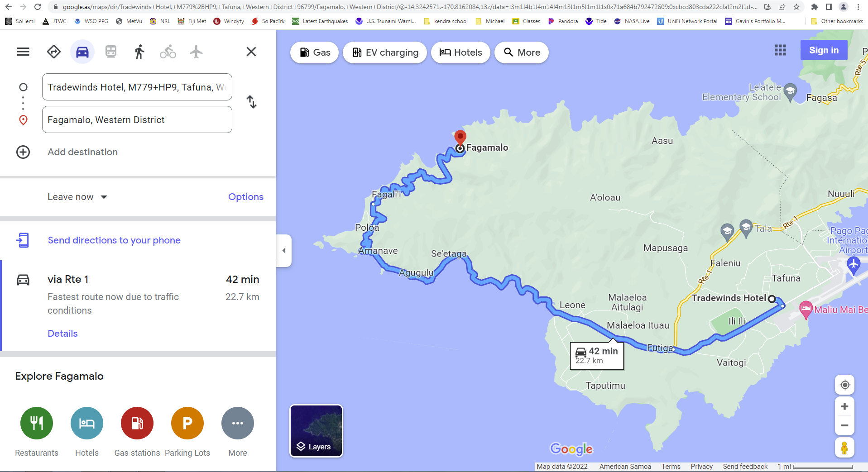Image resolution: width=868 pixels, height=472 pixels.
Task: Choose the transit travel mode icon
Action: coord(111,52)
